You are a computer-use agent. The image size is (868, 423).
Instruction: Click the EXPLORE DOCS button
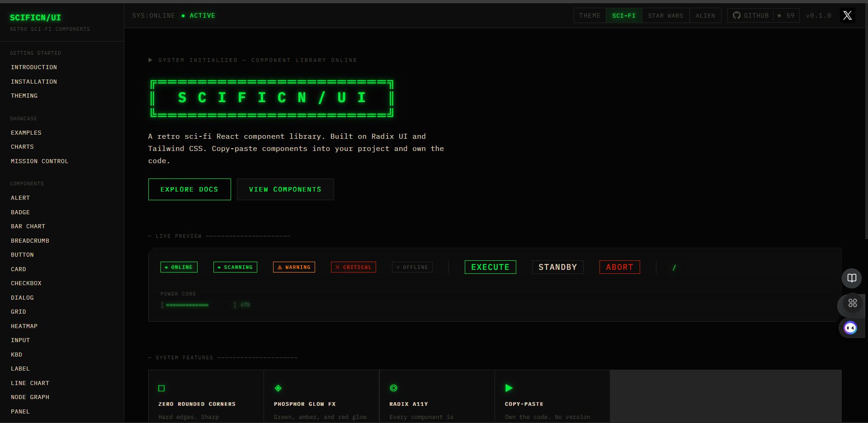tap(189, 189)
